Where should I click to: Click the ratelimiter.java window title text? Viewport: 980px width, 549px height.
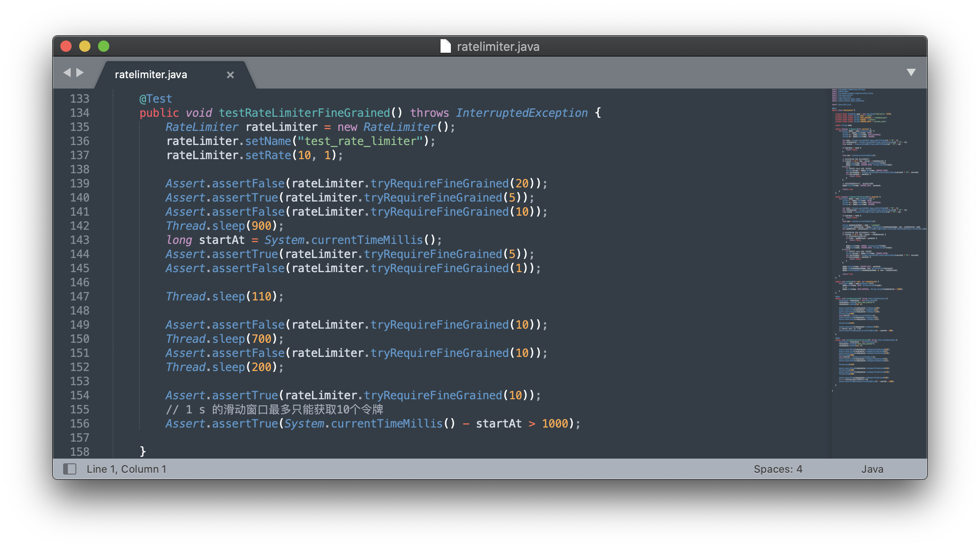coord(498,47)
